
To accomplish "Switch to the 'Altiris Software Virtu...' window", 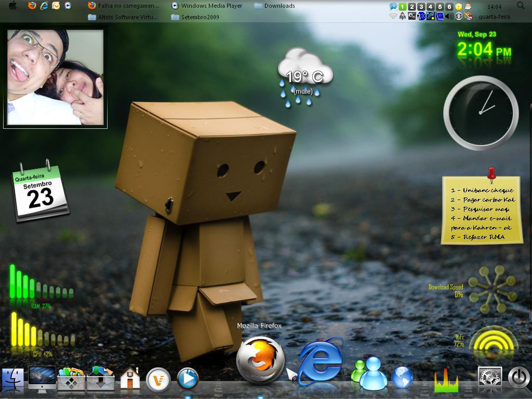I will [x=123, y=17].
